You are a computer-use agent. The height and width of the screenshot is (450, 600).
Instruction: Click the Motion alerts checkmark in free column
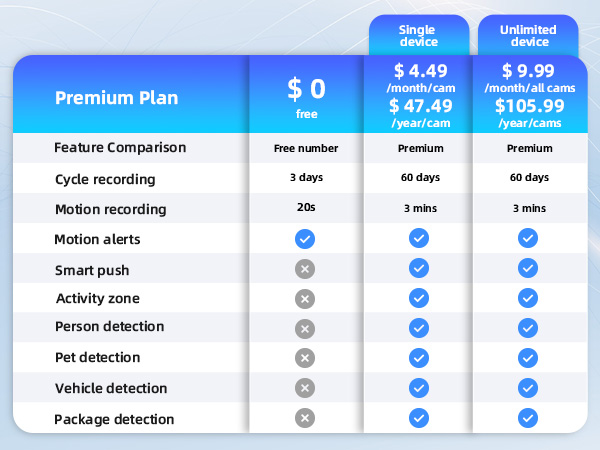306,239
